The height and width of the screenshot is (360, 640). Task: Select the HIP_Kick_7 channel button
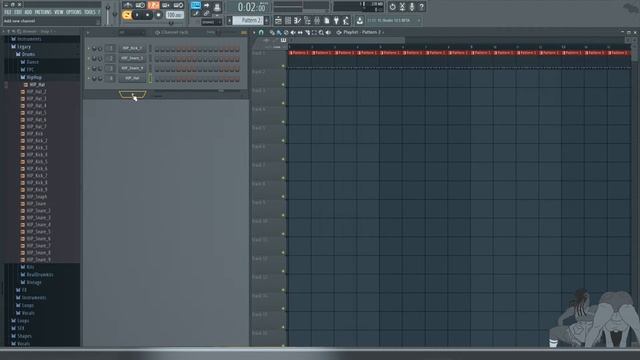[x=132, y=48]
